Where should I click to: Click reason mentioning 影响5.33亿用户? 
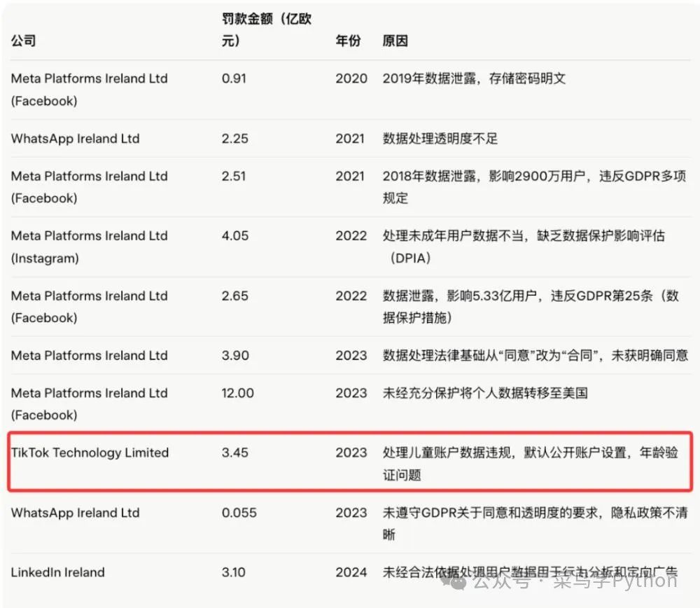pyautogui.click(x=531, y=307)
